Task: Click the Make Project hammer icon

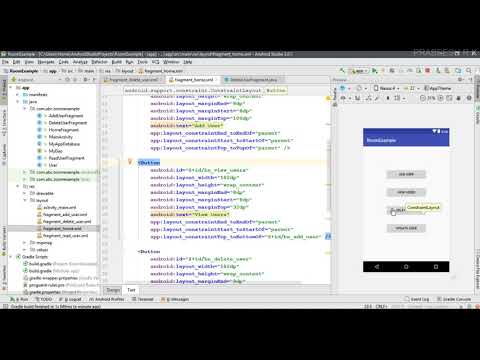Action: click(x=342, y=71)
